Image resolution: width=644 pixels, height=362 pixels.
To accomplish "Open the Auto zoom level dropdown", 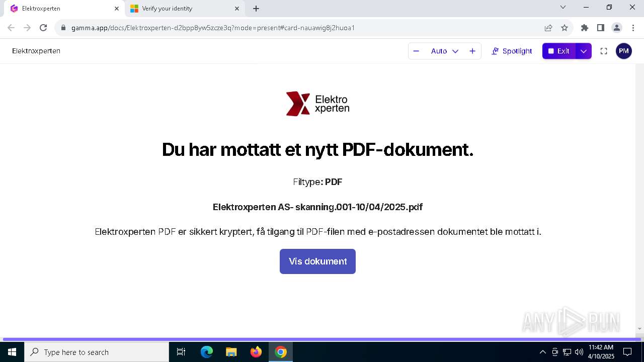I will [x=445, y=51].
